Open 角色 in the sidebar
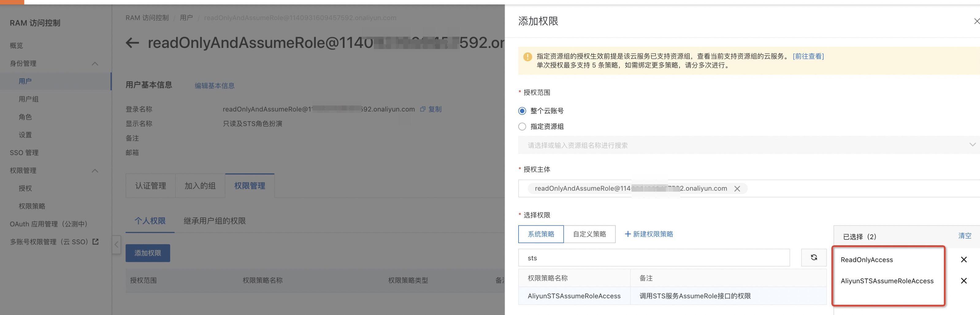 [25, 117]
